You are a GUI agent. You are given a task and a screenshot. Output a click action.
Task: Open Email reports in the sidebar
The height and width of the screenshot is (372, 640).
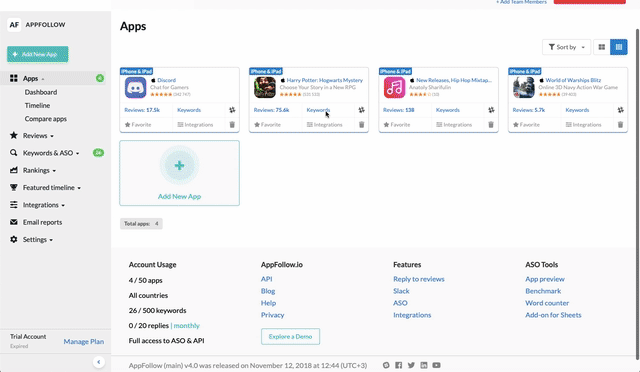coord(42,222)
